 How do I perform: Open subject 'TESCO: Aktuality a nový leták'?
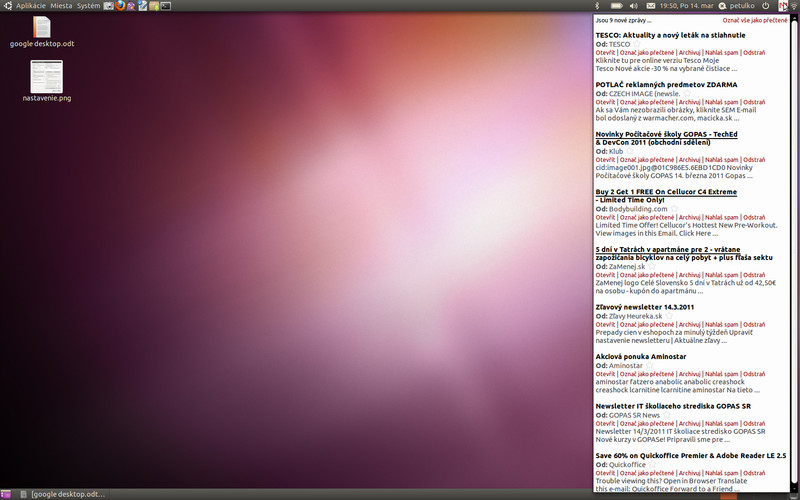point(670,35)
